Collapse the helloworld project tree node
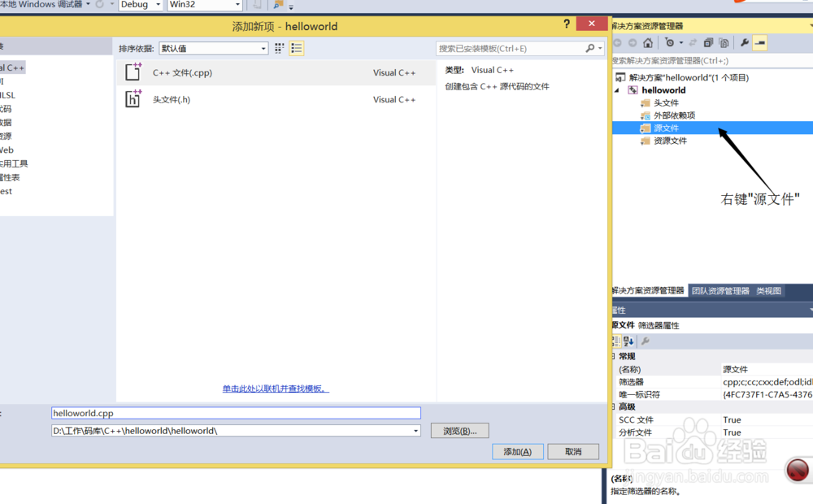 pyautogui.click(x=616, y=90)
